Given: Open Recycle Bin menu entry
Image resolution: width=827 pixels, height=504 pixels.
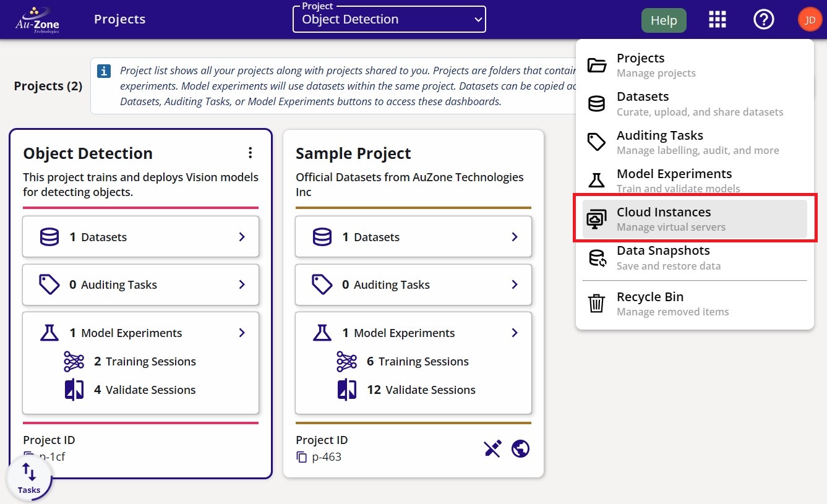Looking at the screenshot, I should (x=695, y=304).
